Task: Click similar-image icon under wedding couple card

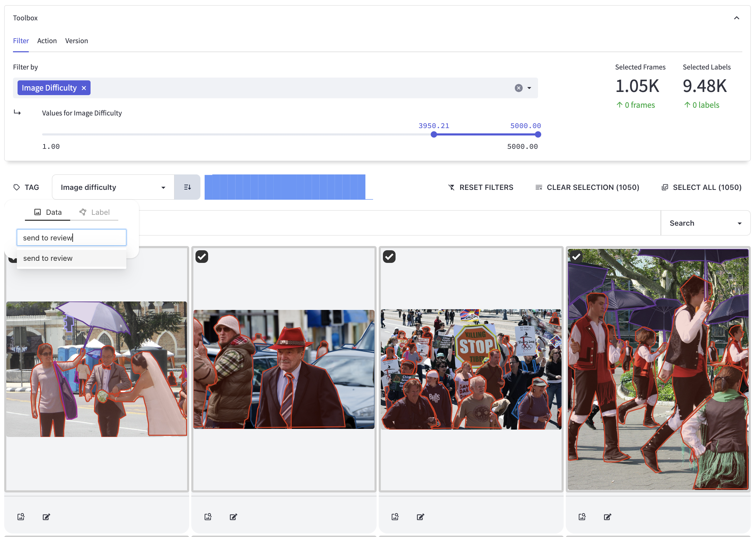Action: [21, 517]
